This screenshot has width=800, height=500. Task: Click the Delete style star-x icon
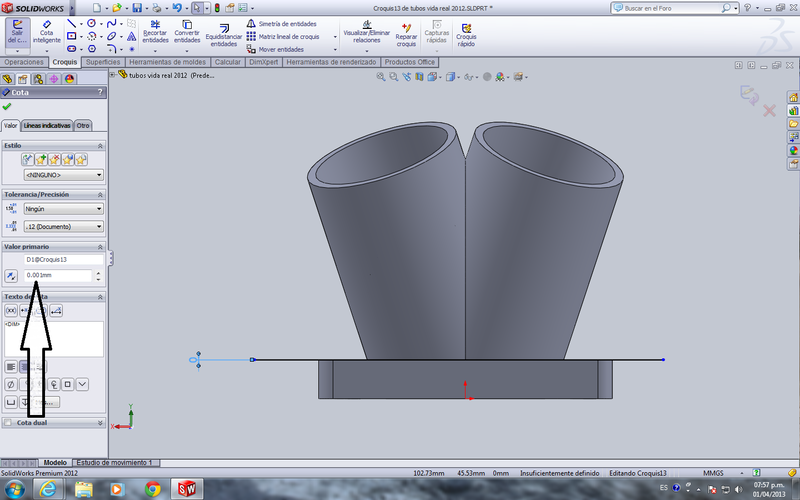coord(54,160)
